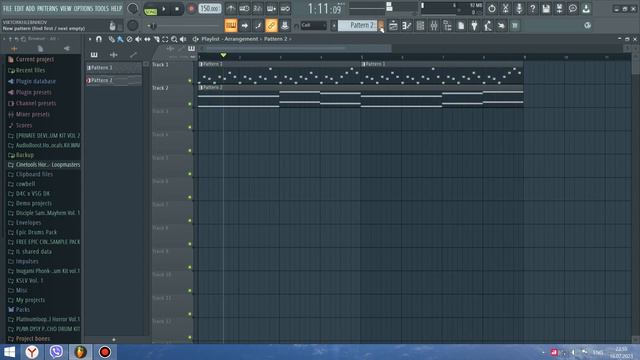
Task: Select Pattern 1 in the picker list
Action: pos(114,68)
